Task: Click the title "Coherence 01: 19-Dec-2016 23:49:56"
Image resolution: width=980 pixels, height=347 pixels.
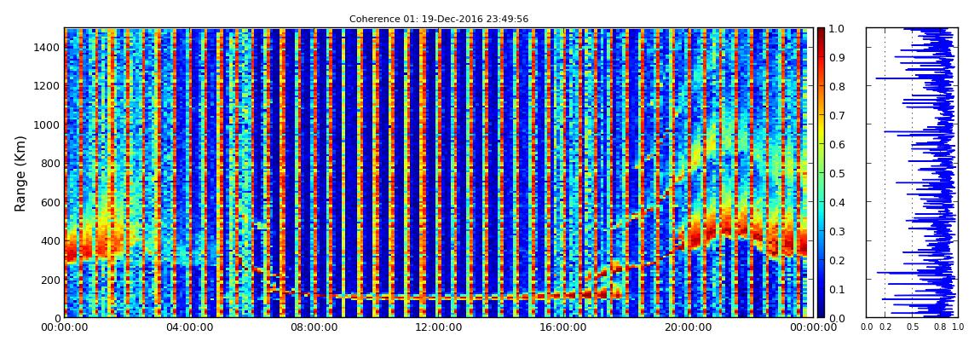Action: click(439, 20)
